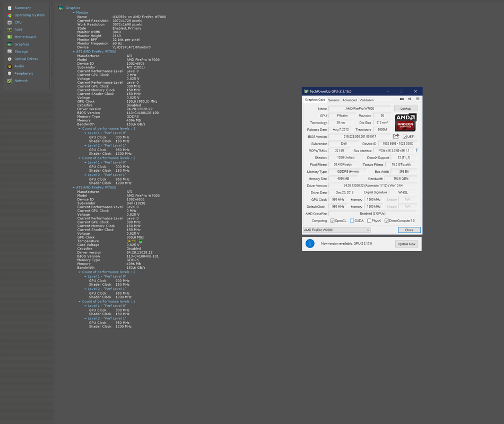This screenshot has width=504, height=424.
Task: Open the Summary section label
Action: (22, 8)
